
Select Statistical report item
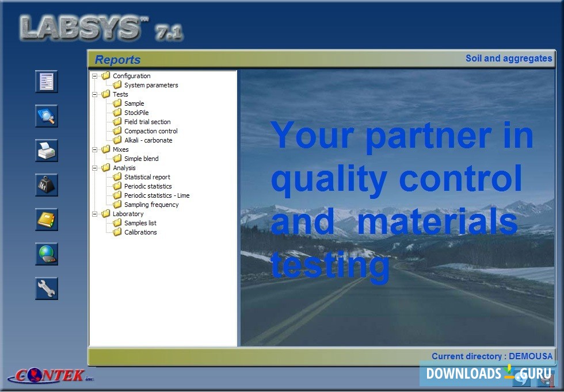pyautogui.click(x=147, y=177)
